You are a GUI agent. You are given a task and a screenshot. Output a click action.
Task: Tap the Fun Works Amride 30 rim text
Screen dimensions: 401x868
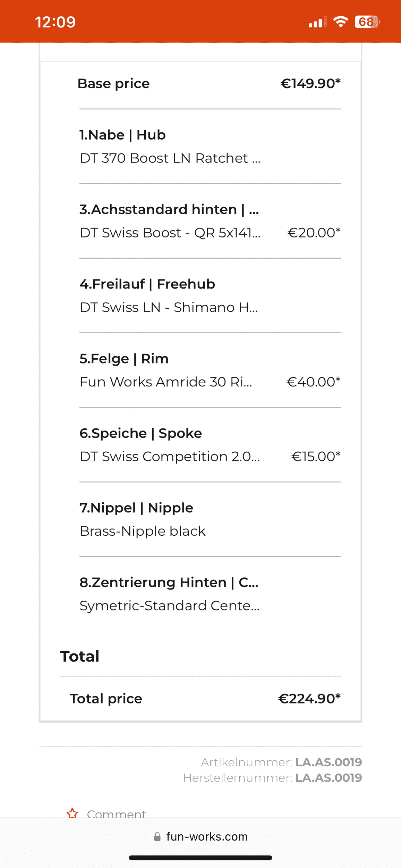click(166, 382)
